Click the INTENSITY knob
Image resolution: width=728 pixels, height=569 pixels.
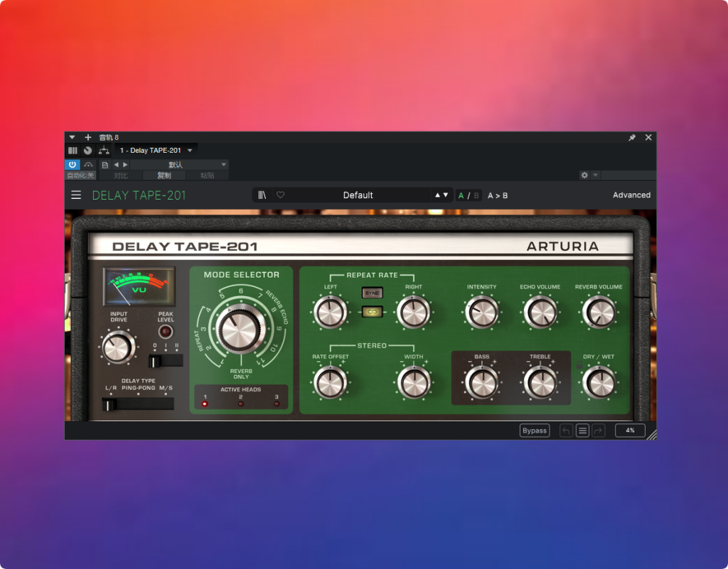tap(481, 312)
